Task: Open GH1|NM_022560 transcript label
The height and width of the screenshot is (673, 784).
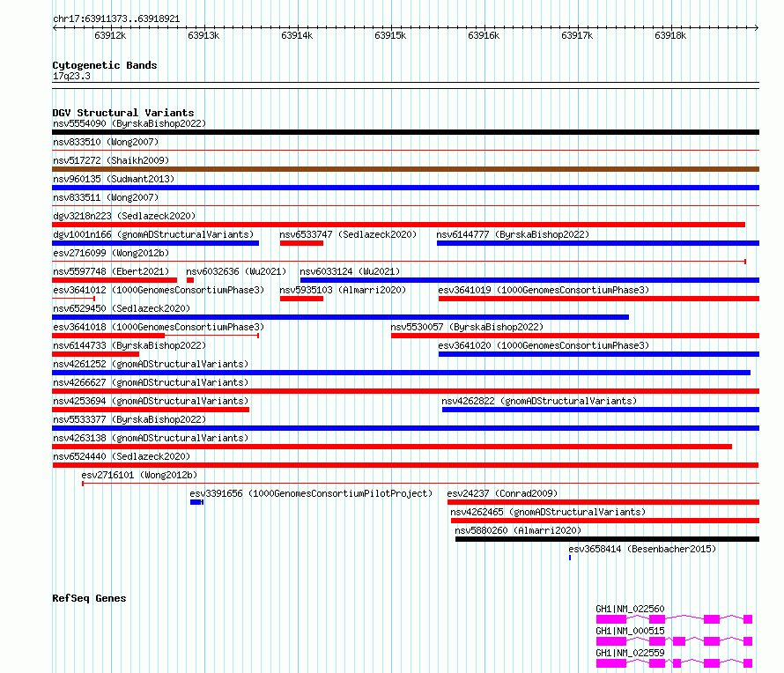Action: [630, 609]
